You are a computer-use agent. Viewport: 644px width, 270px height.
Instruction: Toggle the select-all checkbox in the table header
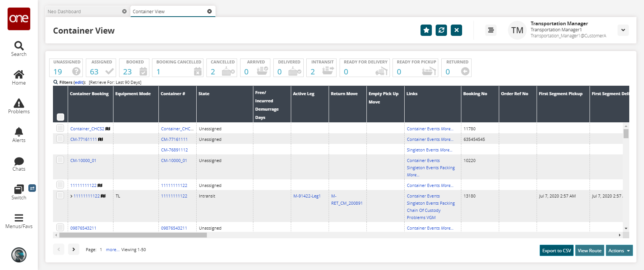(x=61, y=117)
